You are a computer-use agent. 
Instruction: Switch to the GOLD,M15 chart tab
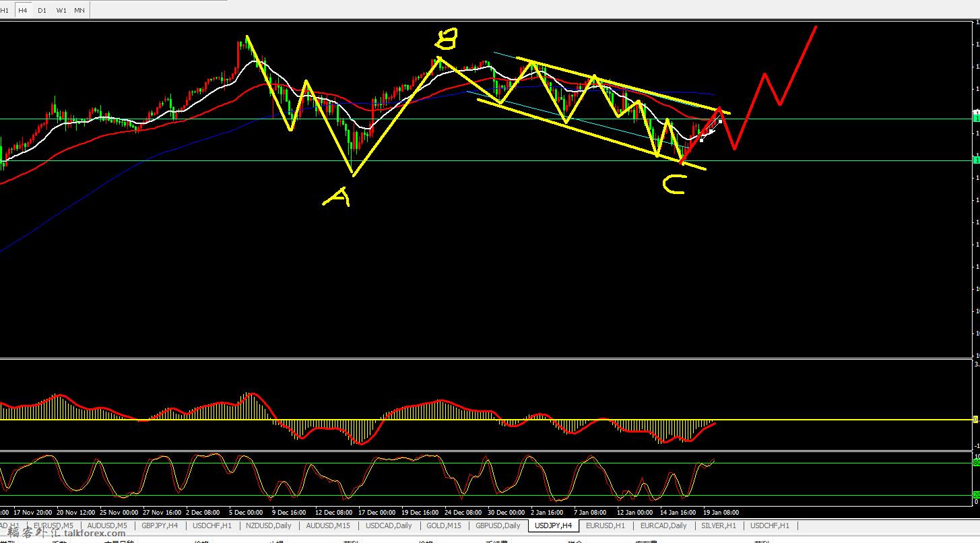pos(444,525)
